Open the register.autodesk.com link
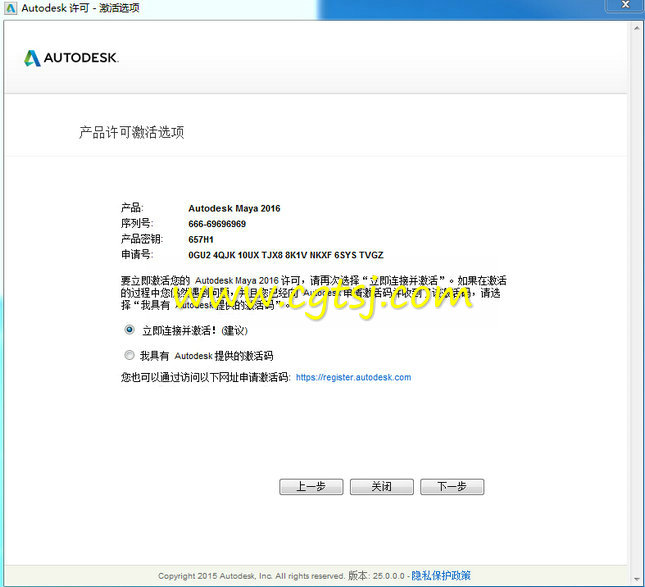Image resolution: width=645 pixels, height=587 pixels. 353,377
